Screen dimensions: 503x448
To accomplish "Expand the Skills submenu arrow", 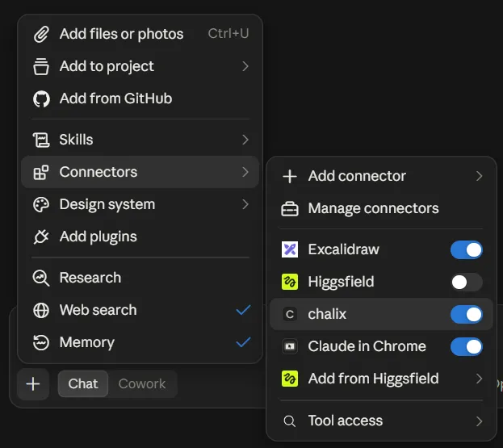I will [245, 140].
